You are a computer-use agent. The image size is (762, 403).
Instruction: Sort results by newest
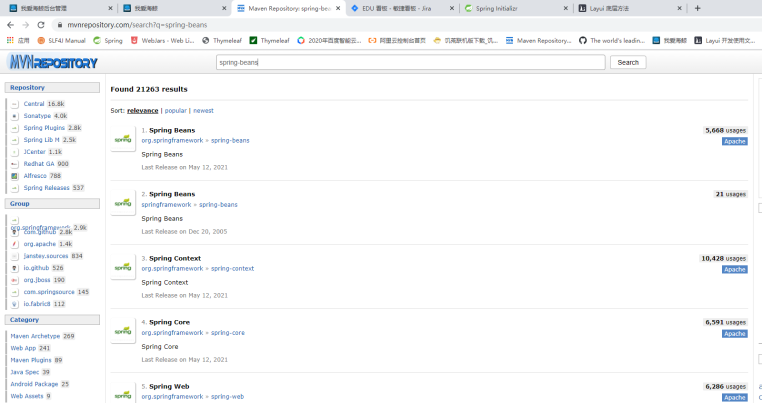203,111
